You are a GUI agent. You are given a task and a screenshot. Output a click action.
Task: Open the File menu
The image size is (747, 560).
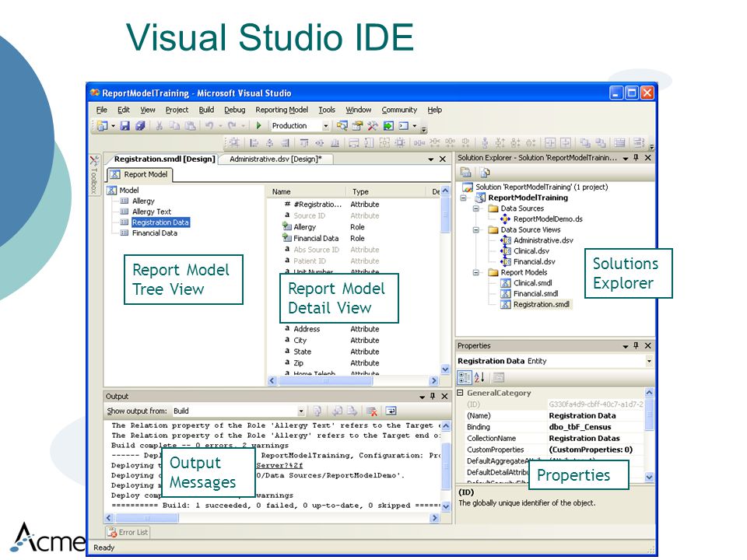tap(101, 110)
